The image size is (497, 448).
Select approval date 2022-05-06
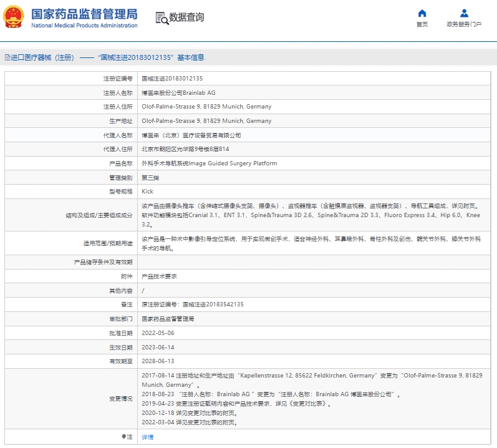pos(158,333)
